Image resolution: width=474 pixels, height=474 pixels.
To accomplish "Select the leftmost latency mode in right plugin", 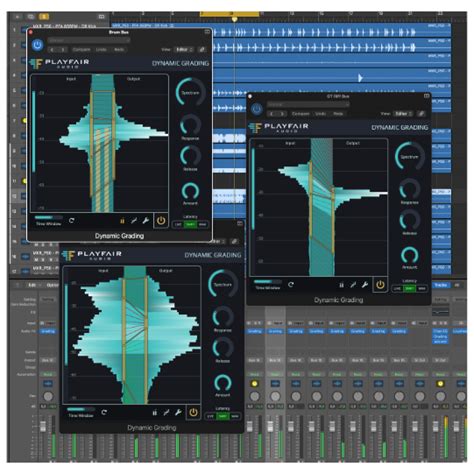I will point(397,289).
